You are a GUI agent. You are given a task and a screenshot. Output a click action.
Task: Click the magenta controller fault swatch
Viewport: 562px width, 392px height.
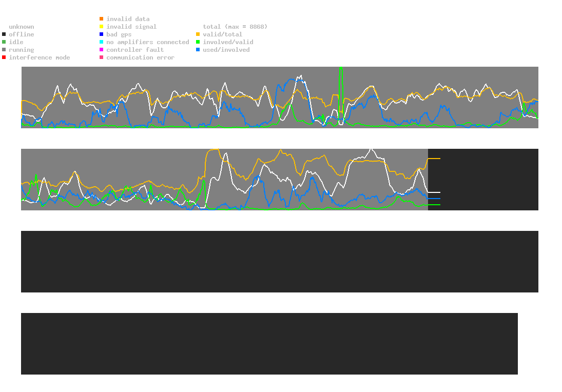point(102,50)
